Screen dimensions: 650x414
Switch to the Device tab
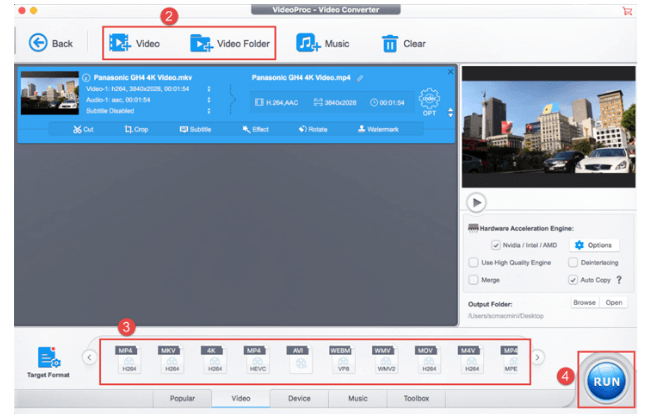299,398
